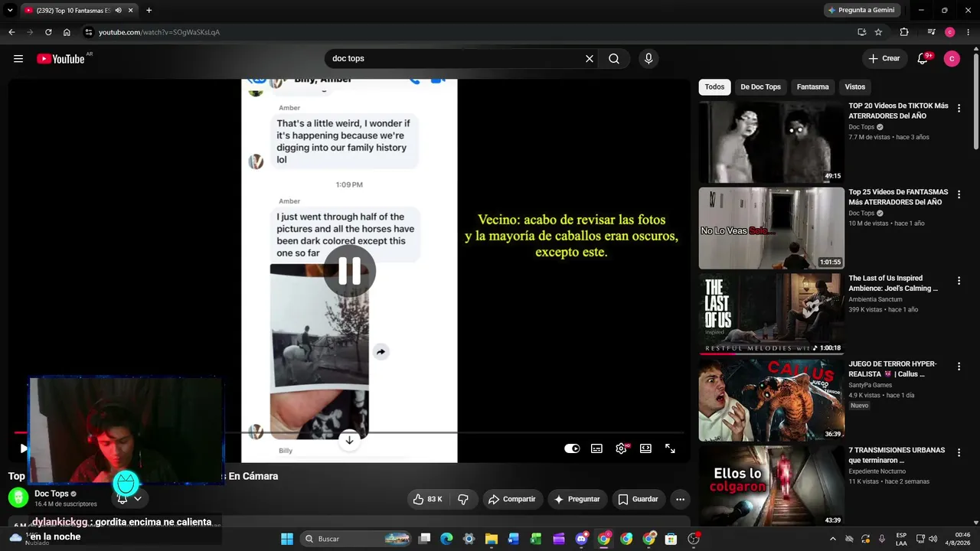Open the account avatar menu
This screenshot has height=551, width=980.
[952, 59]
